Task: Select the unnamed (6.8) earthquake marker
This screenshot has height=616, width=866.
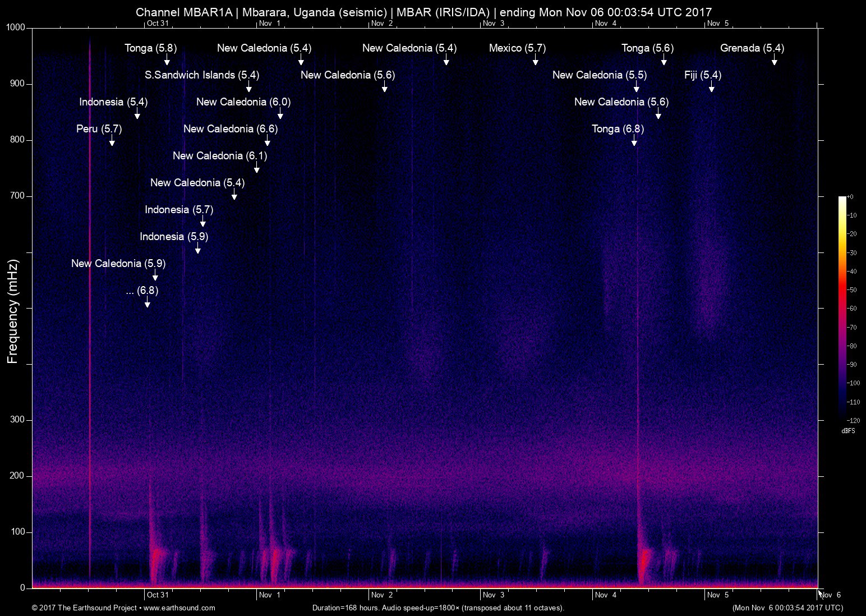Action: click(141, 291)
